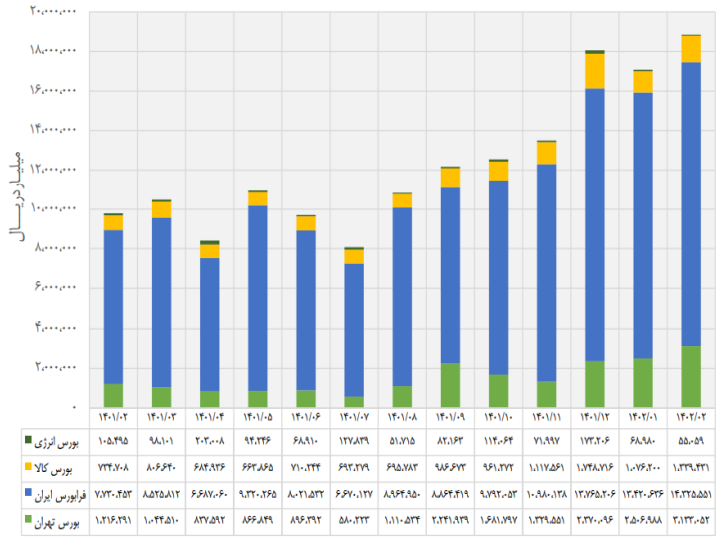Click the بورس انرژی table cell under 1402/02
This screenshot has height=540, width=726.
click(691, 440)
